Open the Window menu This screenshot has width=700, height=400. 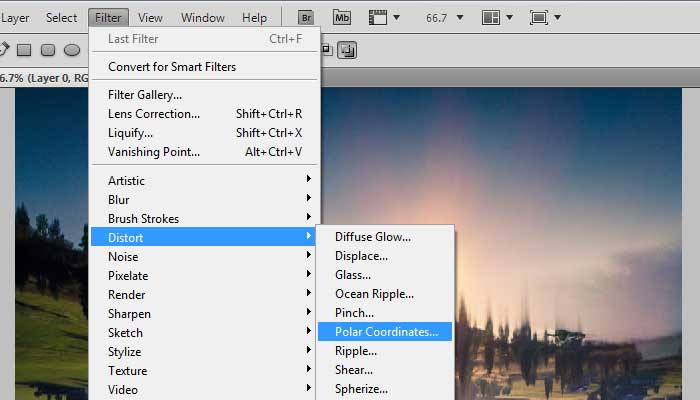point(202,18)
